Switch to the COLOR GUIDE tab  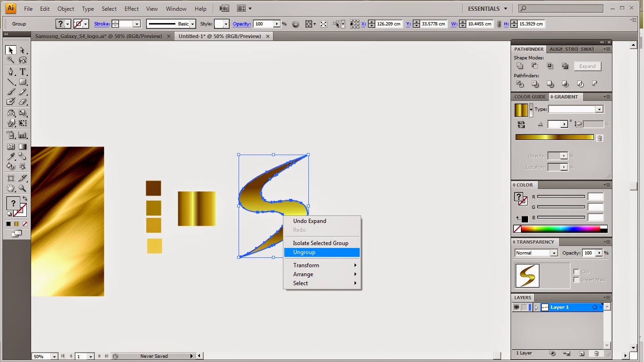(529, 97)
